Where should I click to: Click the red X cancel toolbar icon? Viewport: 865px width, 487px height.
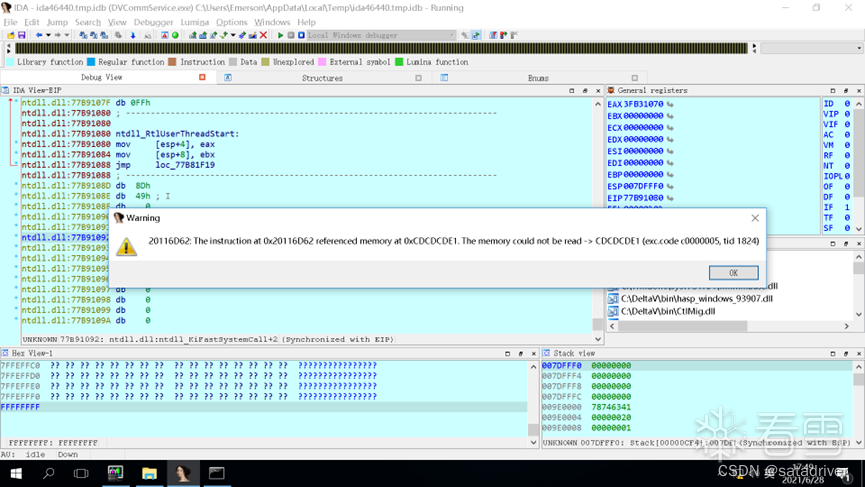pyautogui.click(x=263, y=35)
